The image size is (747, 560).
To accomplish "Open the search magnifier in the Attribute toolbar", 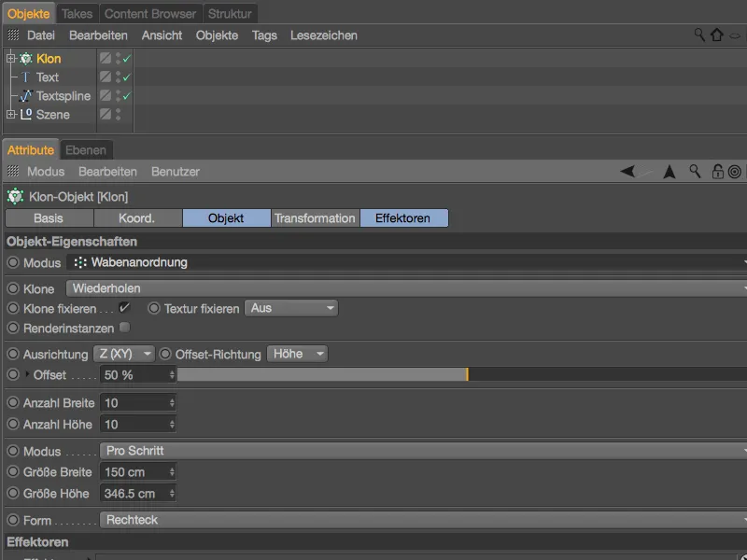I will [694, 172].
